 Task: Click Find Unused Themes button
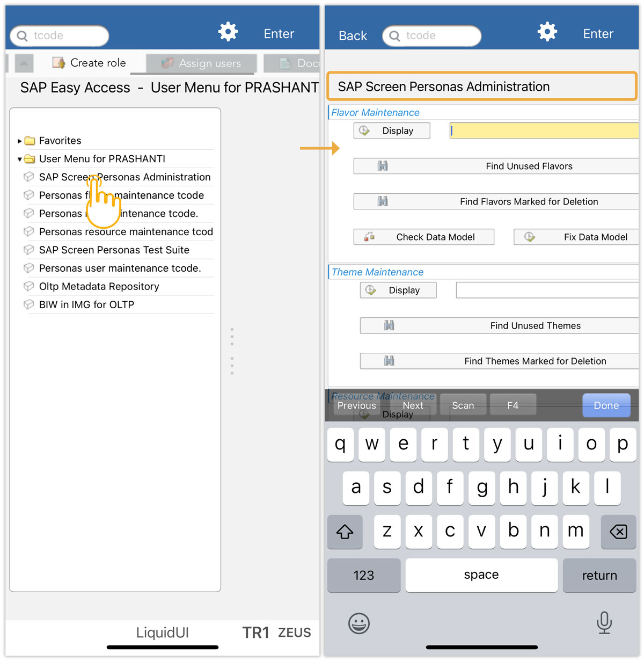point(499,326)
